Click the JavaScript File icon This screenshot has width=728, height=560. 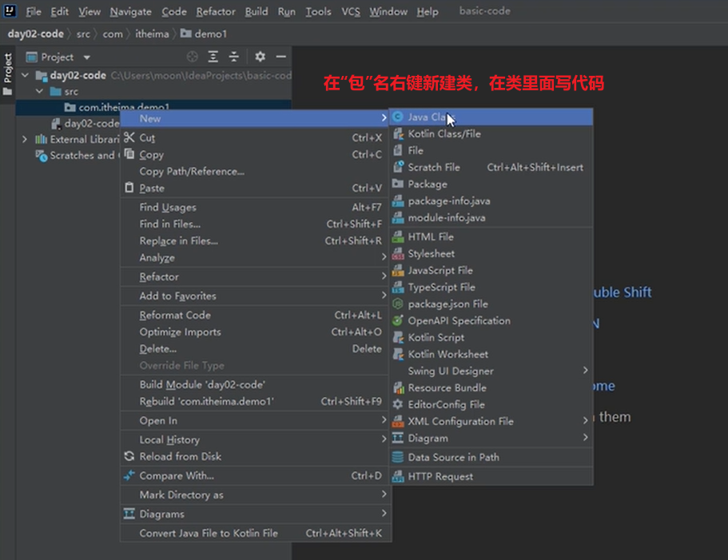coord(398,271)
